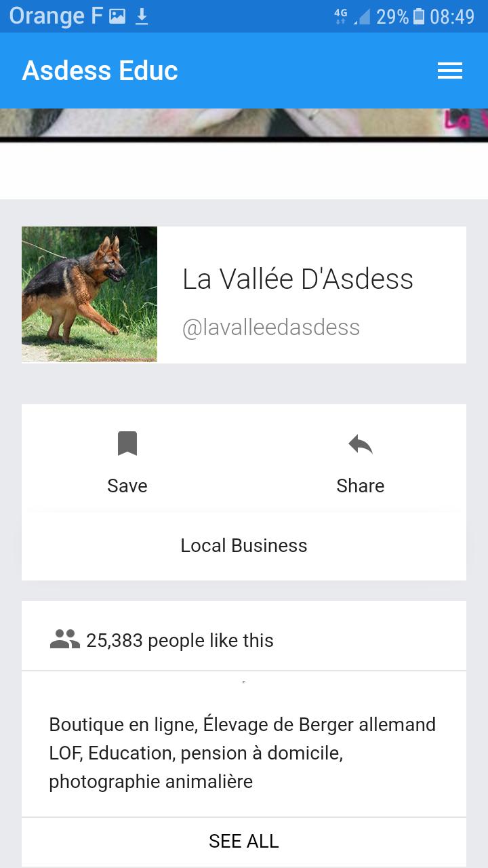Tap the Save bookmark icon
The image size is (488, 868).
coord(127,443)
